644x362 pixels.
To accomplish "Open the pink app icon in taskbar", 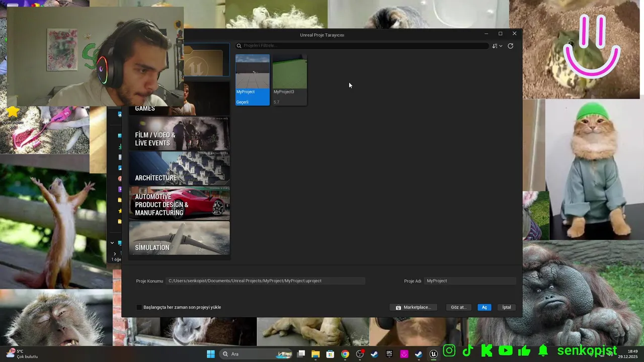I will (x=404, y=354).
